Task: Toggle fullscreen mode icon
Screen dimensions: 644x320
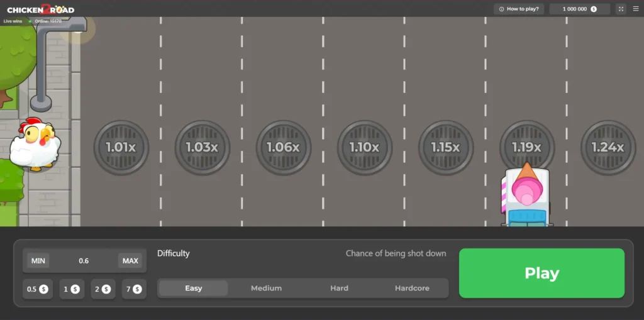Action: coord(621,9)
